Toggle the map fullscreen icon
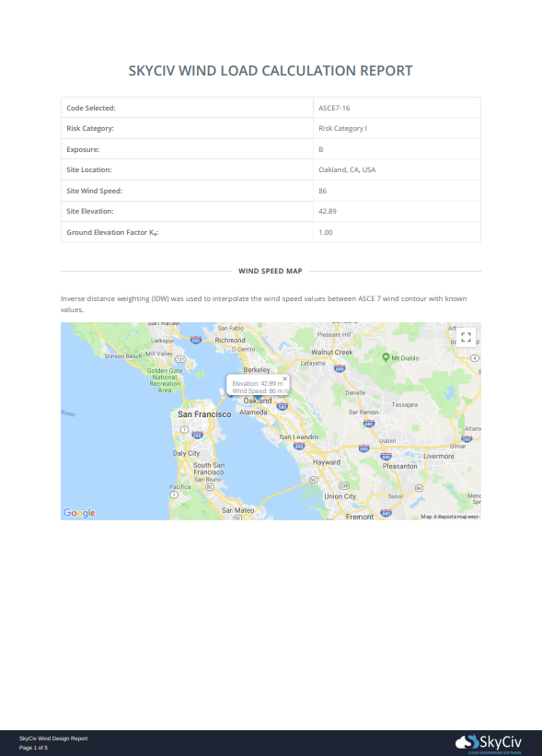The height and width of the screenshot is (756, 542). tap(466, 337)
